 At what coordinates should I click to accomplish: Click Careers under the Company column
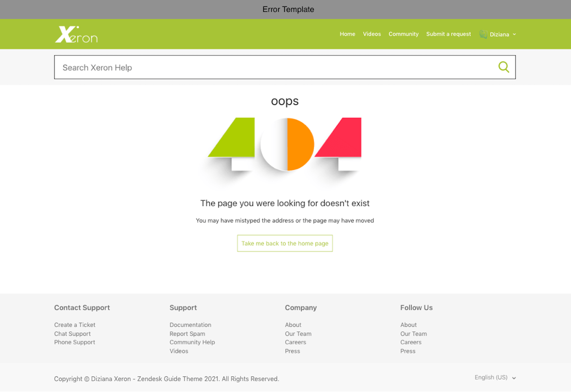[x=295, y=342]
